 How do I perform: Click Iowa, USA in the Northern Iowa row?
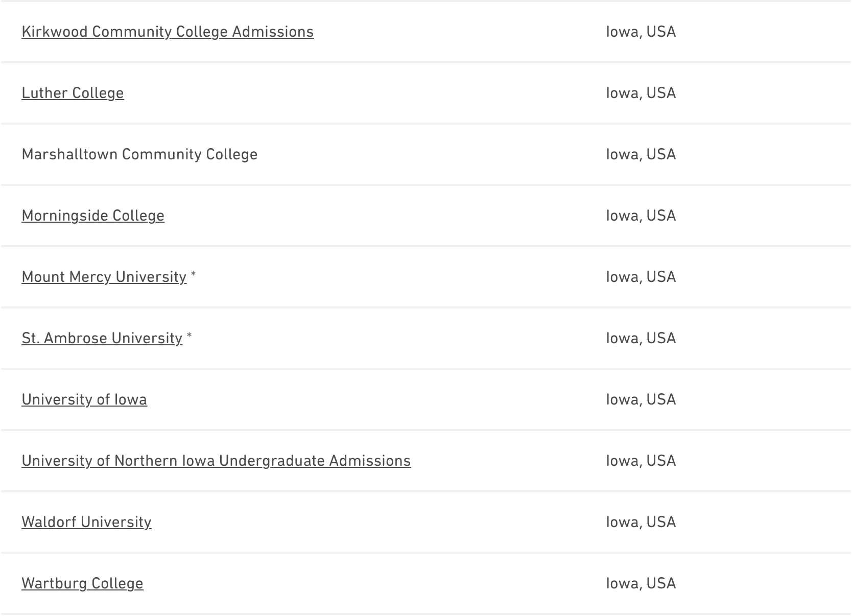point(641,461)
